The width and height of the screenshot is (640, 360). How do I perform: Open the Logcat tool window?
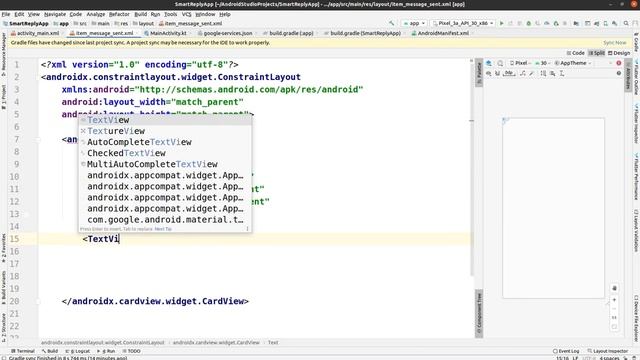pos(78,351)
